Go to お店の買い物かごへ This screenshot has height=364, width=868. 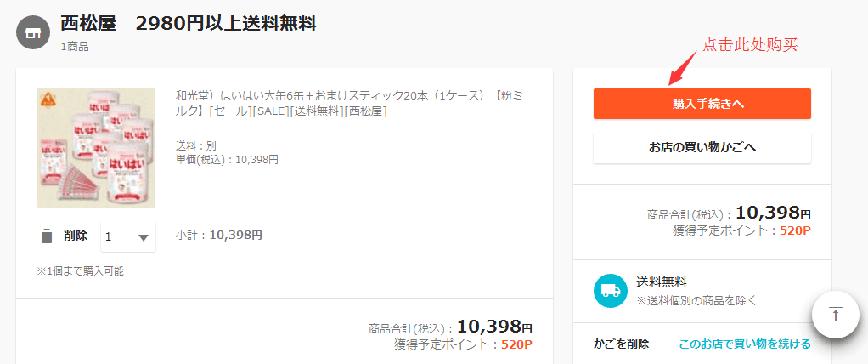[702, 148]
